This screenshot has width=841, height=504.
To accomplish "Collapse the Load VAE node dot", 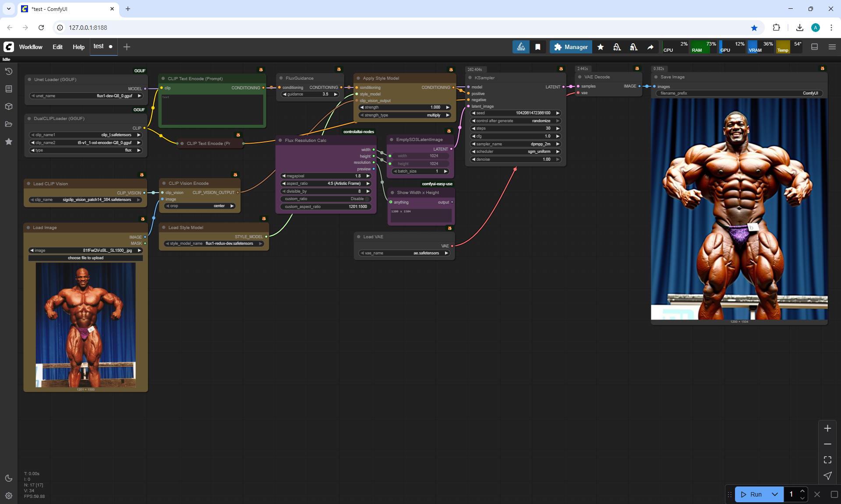I will click(358, 237).
